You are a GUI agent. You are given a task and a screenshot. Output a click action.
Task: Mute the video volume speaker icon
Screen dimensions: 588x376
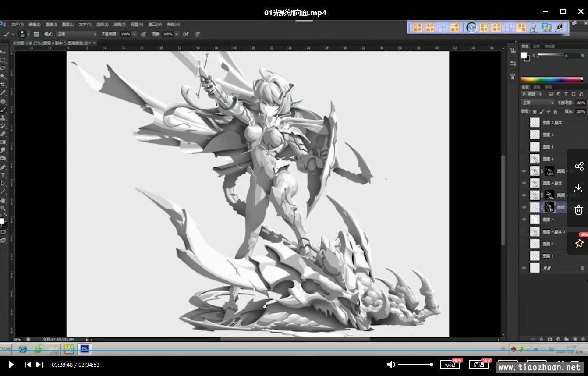(x=391, y=365)
